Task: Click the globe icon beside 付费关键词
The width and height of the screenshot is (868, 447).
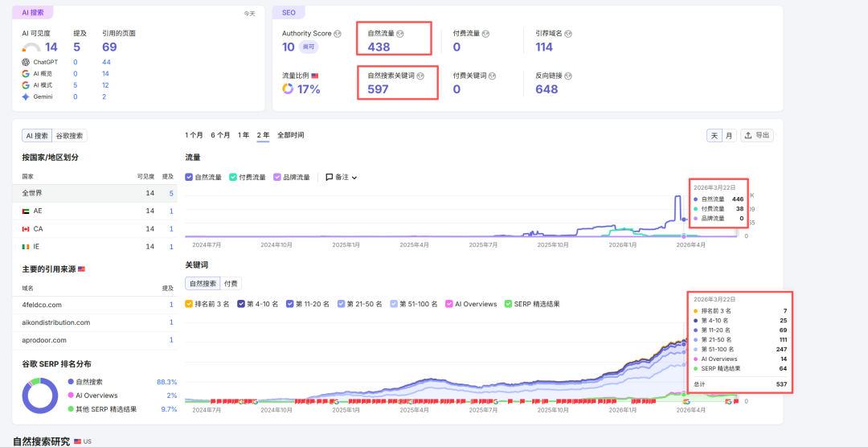Action: pos(492,76)
